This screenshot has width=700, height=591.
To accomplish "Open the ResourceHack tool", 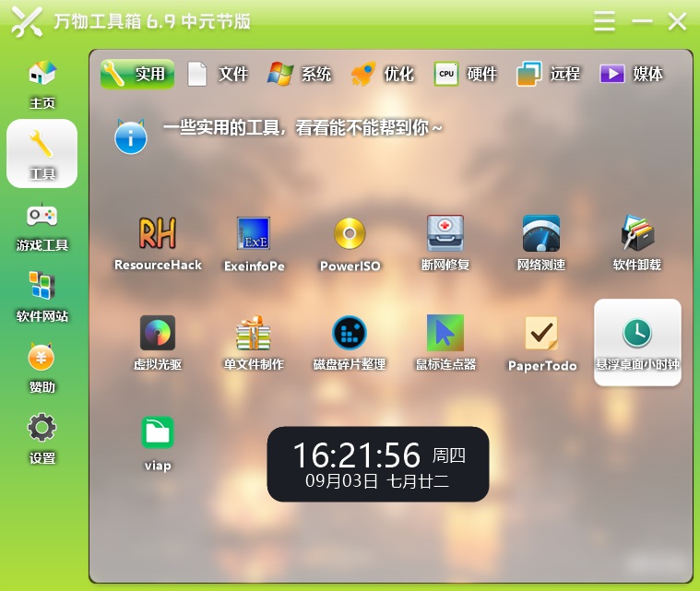I will (x=158, y=243).
